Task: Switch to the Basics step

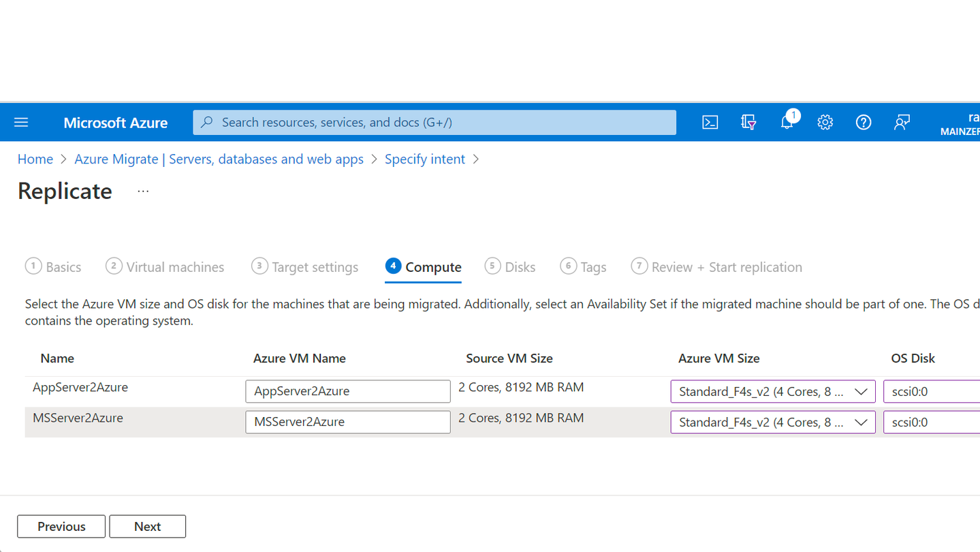Action: pos(53,267)
